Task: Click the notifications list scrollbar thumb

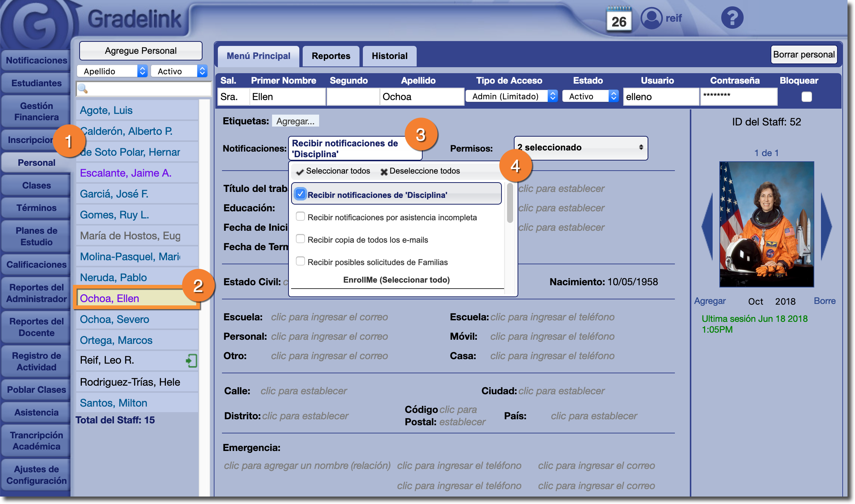Action: point(510,203)
